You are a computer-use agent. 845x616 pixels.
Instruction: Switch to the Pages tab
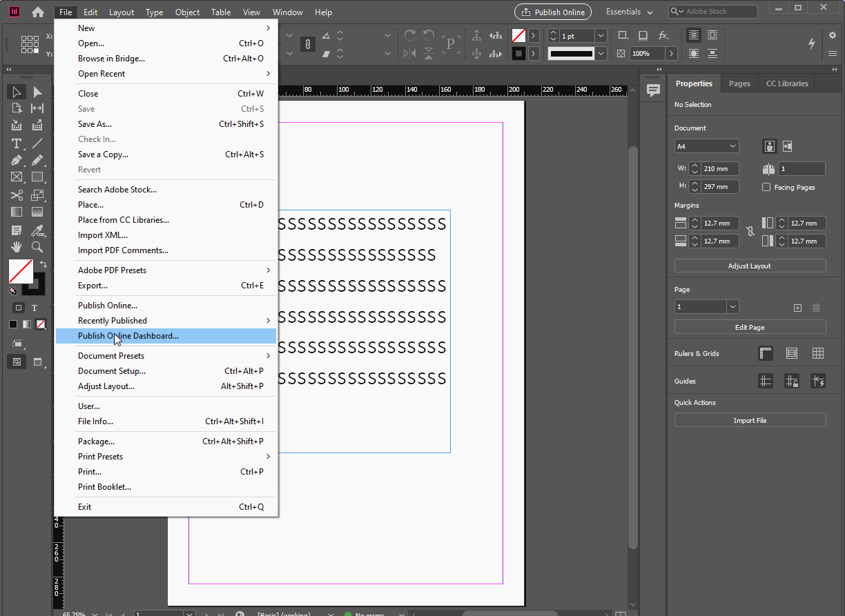pyautogui.click(x=739, y=83)
